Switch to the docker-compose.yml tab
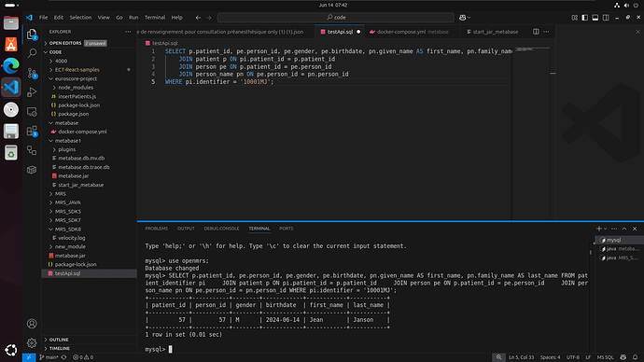Viewport: 644px width, 362px height. click(x=401, y=32)
